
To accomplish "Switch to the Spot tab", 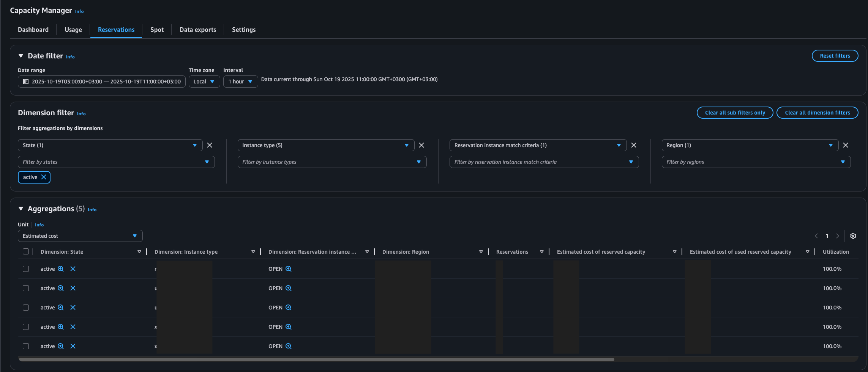I will point(157,30).
